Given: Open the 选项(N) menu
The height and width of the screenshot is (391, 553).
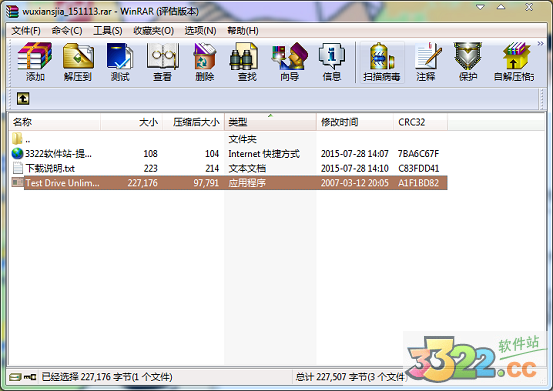Looking at the screenshot, I should click(x=200, y=31).
